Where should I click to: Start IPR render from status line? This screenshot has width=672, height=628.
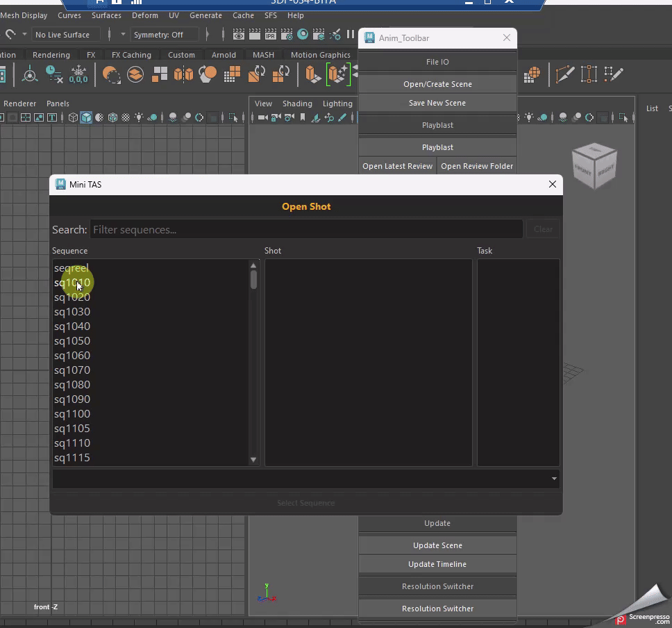(270, 35)
